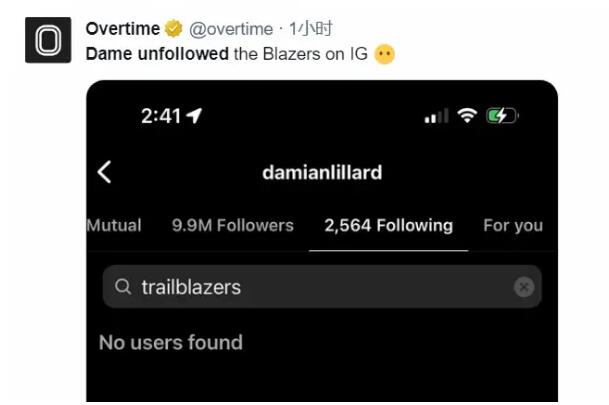Click the cellular signal bars icon

coord(436,117)
